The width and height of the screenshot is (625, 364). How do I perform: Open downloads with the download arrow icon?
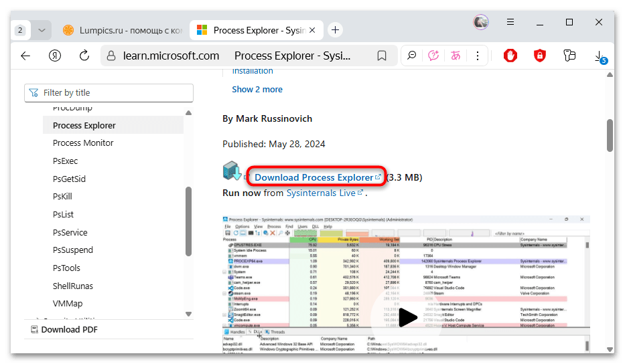(600, 57)
